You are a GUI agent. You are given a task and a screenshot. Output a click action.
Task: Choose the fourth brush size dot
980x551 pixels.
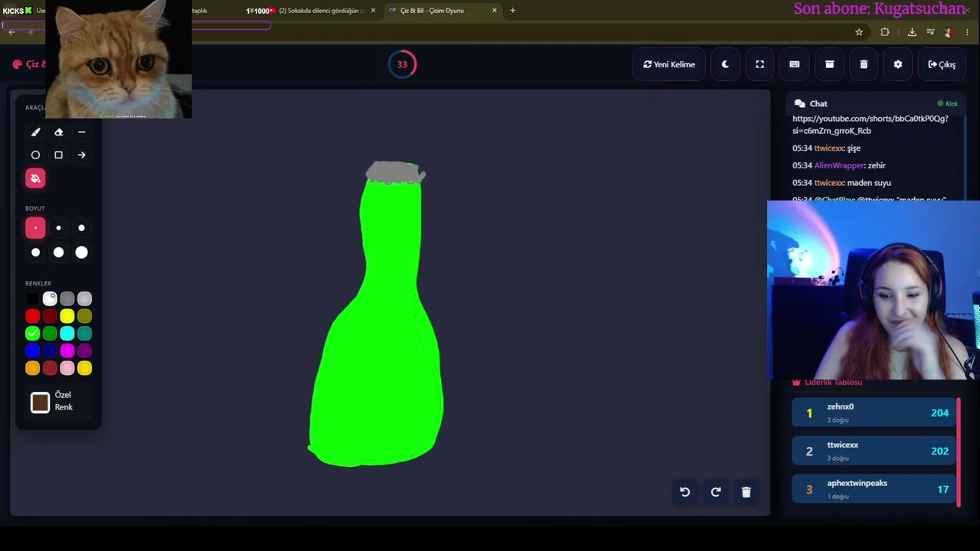pyautogui.click(x=35, y=253)
